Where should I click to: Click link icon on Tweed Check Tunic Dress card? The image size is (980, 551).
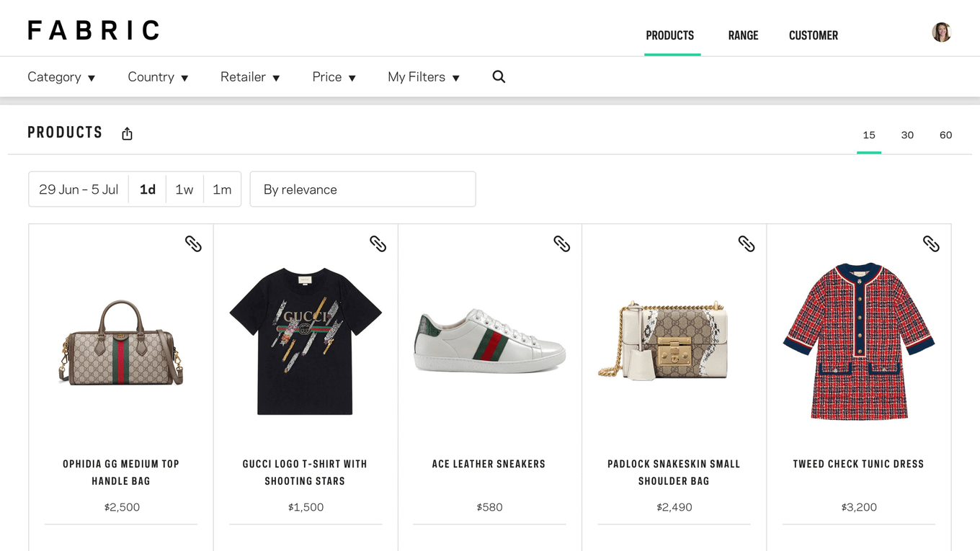point(931,243)
